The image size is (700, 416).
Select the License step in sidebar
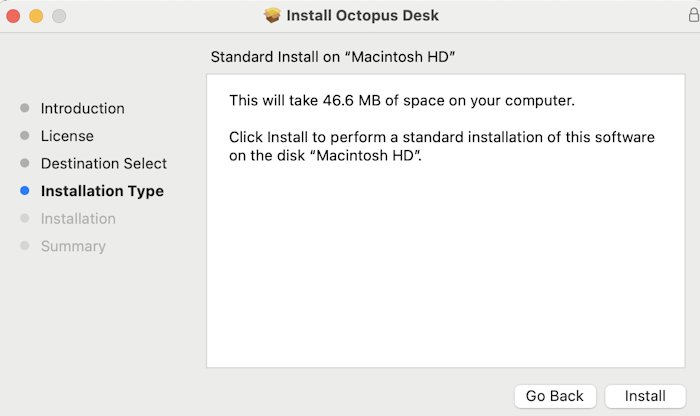[67, 136]
